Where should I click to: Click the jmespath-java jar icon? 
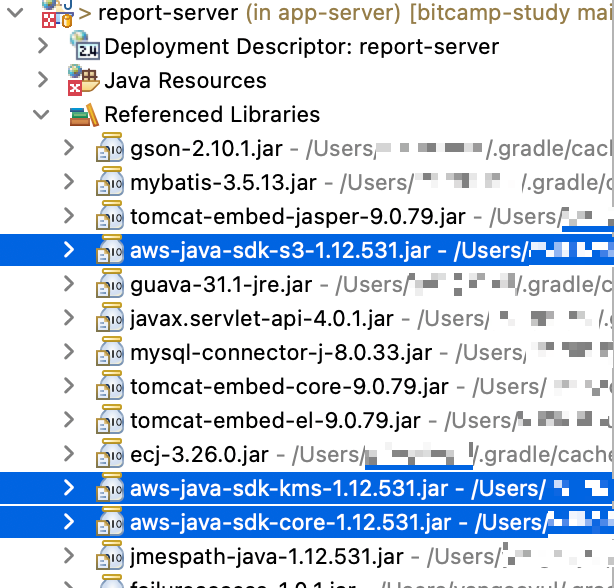point(110,556)
